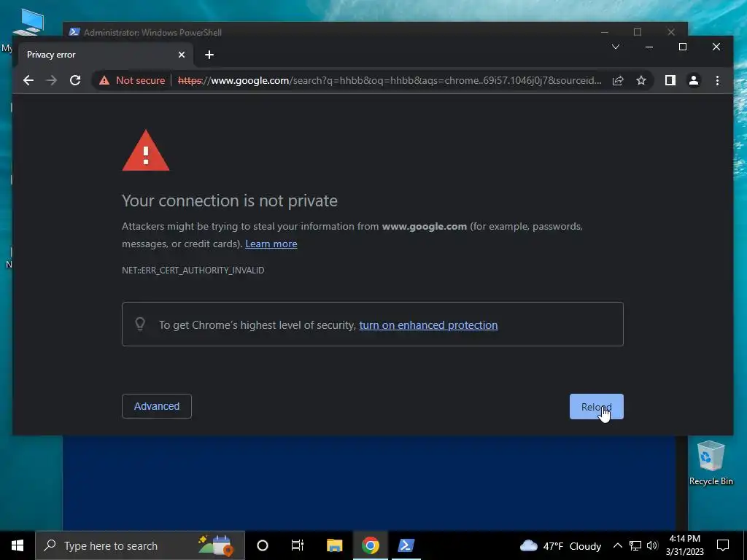Click search highlights icon in taskbar search

pyautogui.click(x=216, y=545)
